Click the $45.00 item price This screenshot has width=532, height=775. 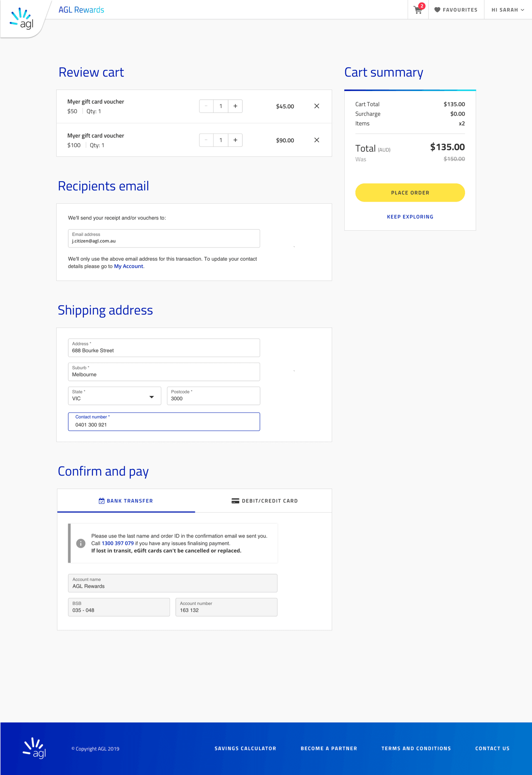[x=285, y=106]
